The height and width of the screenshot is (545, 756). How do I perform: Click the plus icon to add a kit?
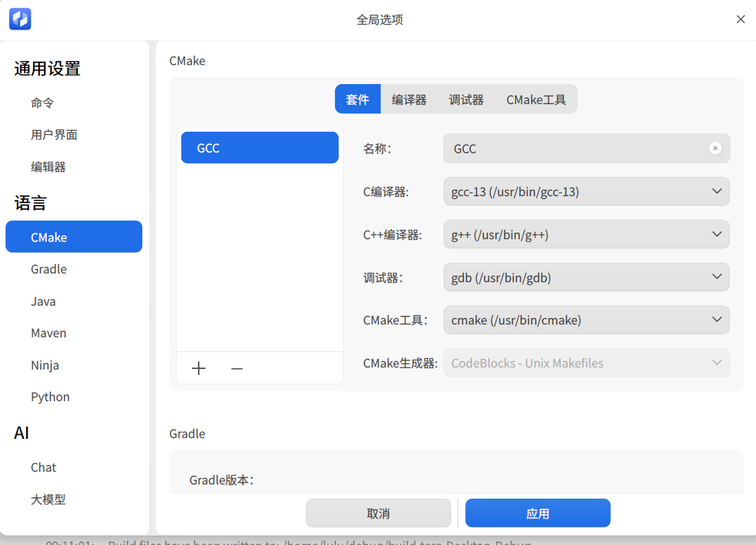[199, 368]
